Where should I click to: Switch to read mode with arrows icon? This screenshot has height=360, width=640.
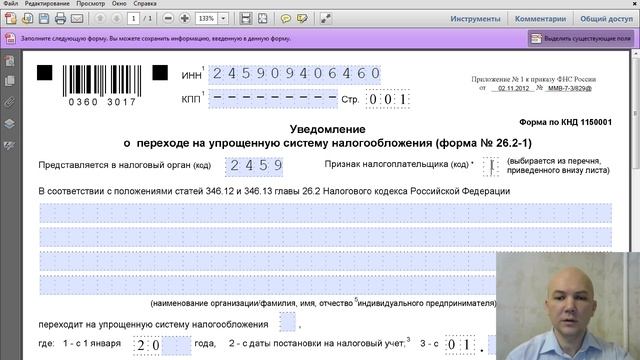point(326,18)
